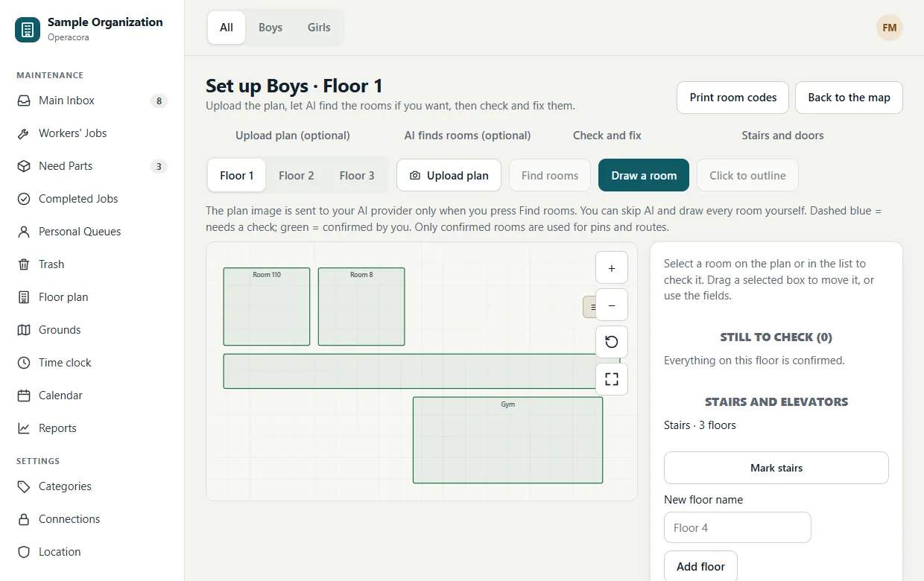
Task: Open Main Inbox via its tray icon
Action: 24,101
